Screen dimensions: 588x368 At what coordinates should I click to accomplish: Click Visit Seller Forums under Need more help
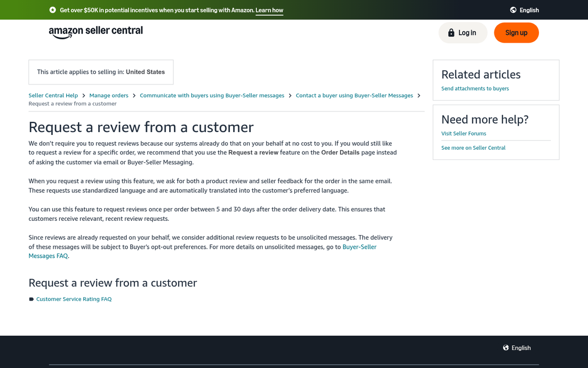pos(464,133)
